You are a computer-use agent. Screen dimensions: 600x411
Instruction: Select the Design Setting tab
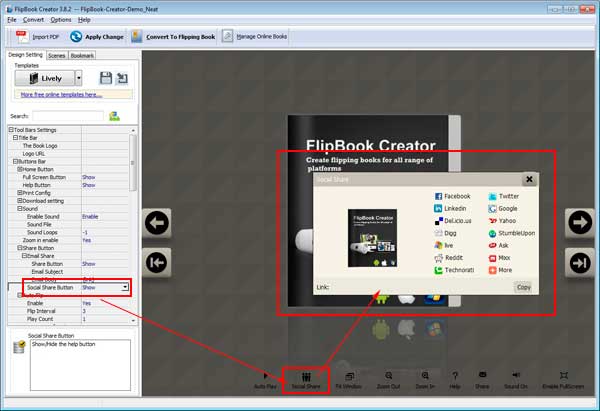(x=25, y=55)
